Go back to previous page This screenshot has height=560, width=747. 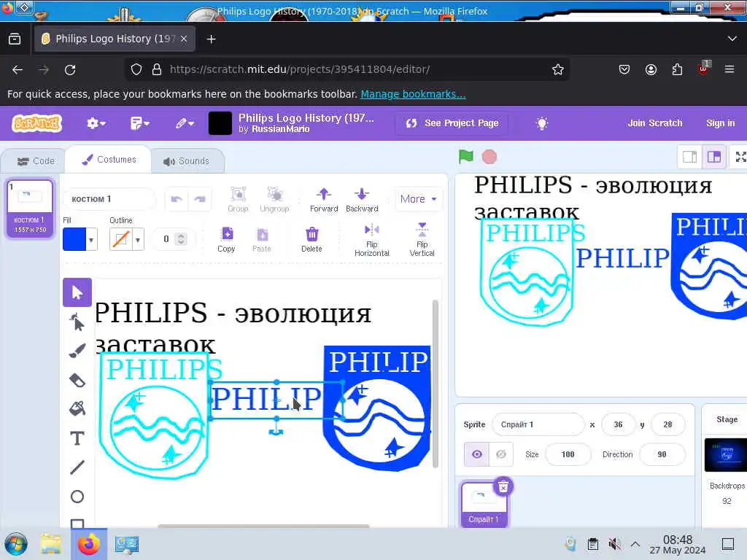(x=18, y=69)
